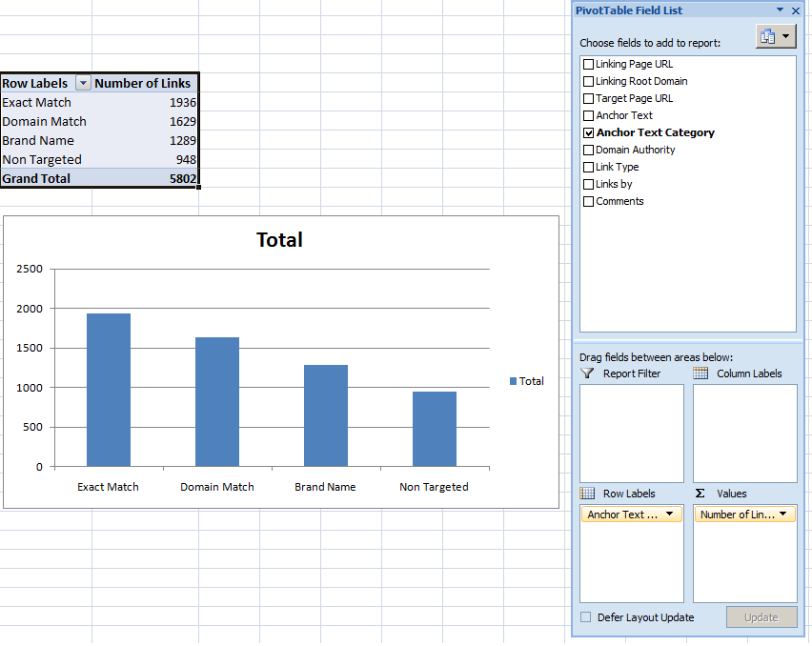Check the Linking Page URL field
The width and height of the screenshot is (812, 646).
(588, 64)
